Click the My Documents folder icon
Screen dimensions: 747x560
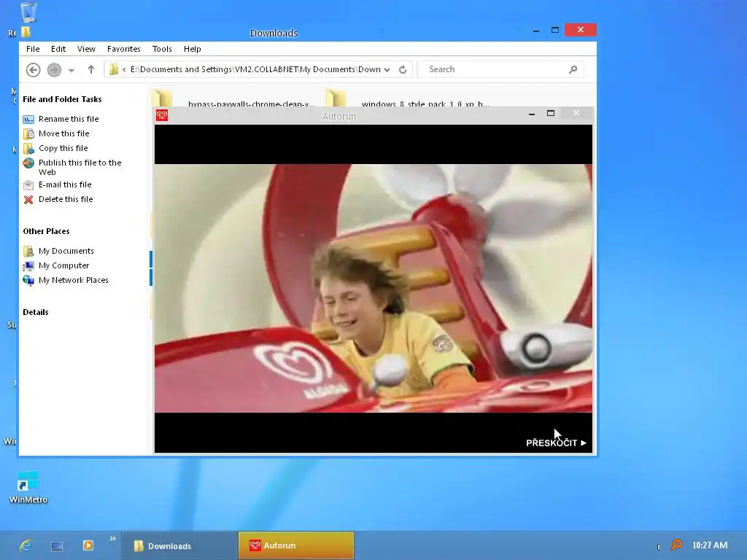[28, 251]
